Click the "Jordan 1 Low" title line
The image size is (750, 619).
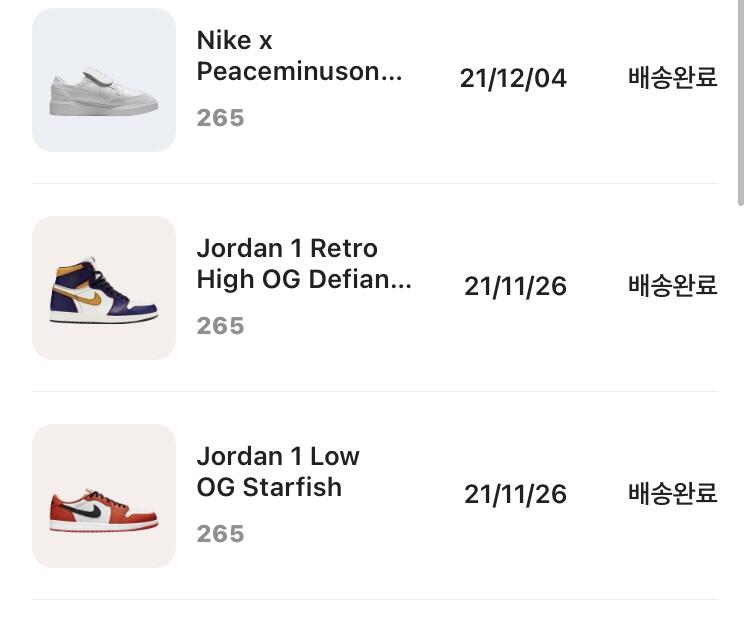[x=278, y=456]
